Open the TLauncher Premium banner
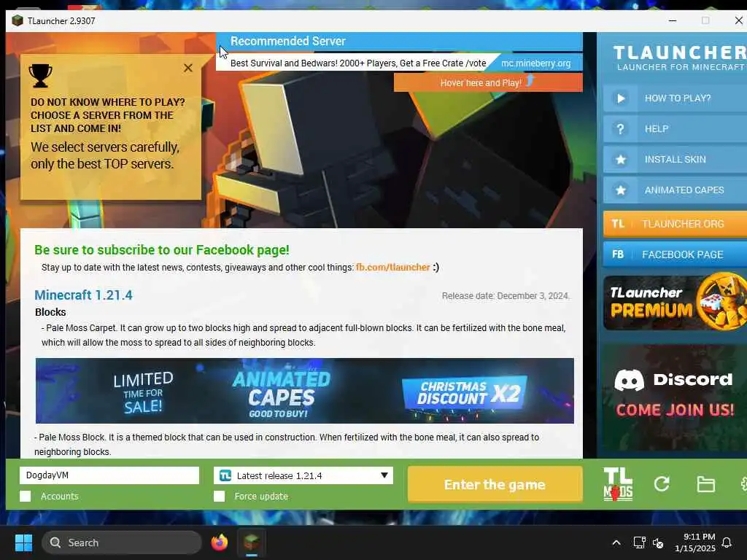Viewport: 747px width, 560px height. click(675, 303)
